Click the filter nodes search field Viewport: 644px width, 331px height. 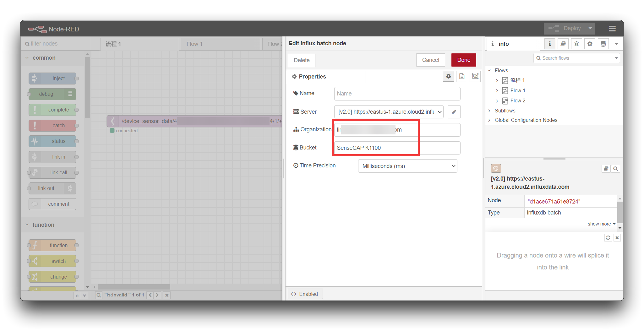[56, 44]
